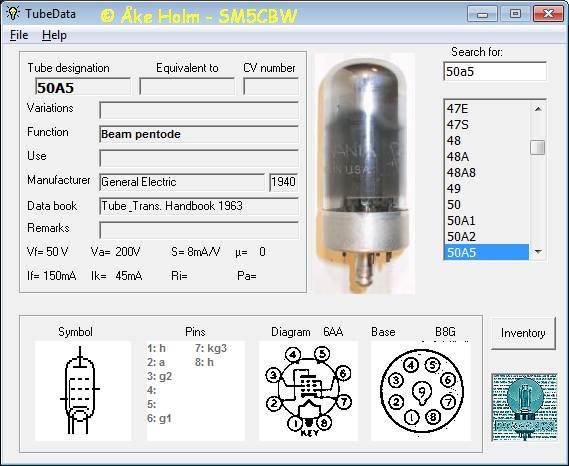This screenshot has width=569, height=466.
Task: Click the 6AA pin diagram image
Action: pyautogui.click(x=308, y=391)
